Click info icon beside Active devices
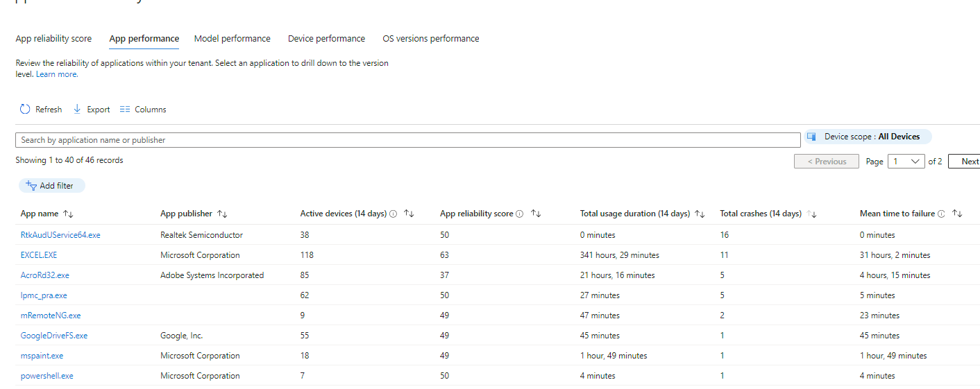Screen dimensions: 980x389 point(394,214)
